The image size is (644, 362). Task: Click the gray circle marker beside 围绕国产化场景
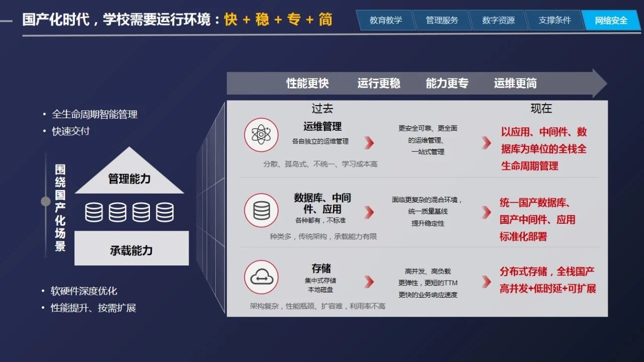(46, 201)
